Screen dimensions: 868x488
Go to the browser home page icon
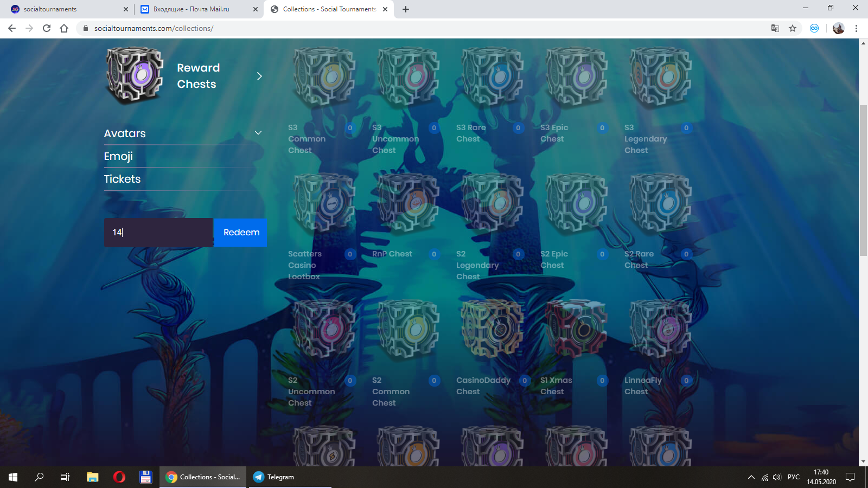64,28
